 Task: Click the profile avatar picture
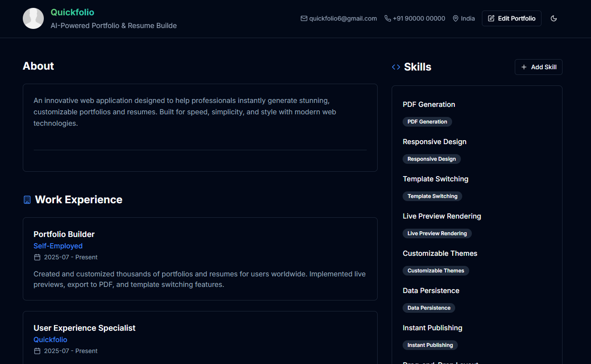point(33,18)
